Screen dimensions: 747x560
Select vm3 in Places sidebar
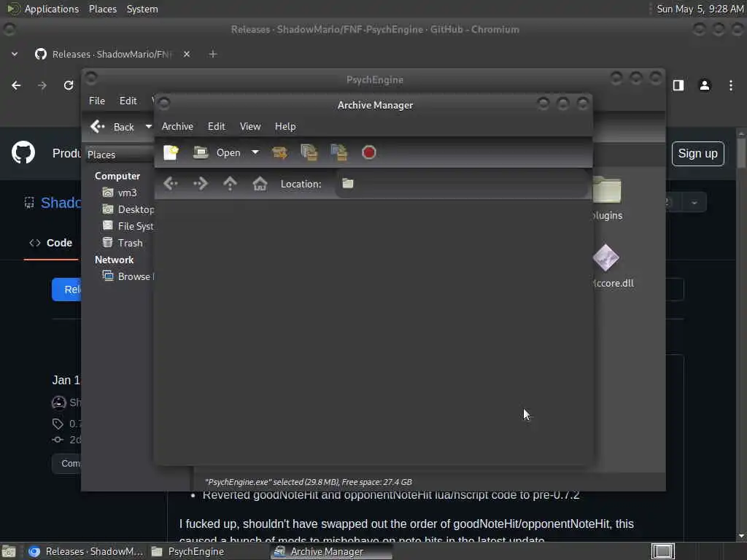pos(120,192)
